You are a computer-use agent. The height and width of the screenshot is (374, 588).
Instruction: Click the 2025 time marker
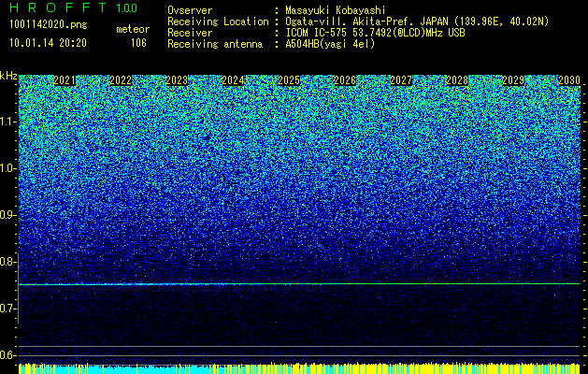289,80
